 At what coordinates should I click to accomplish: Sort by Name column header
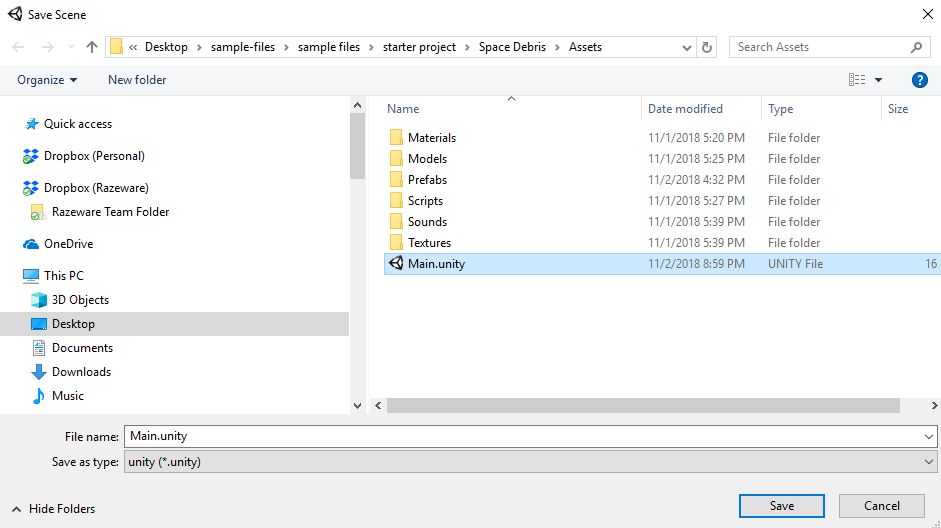403,109
